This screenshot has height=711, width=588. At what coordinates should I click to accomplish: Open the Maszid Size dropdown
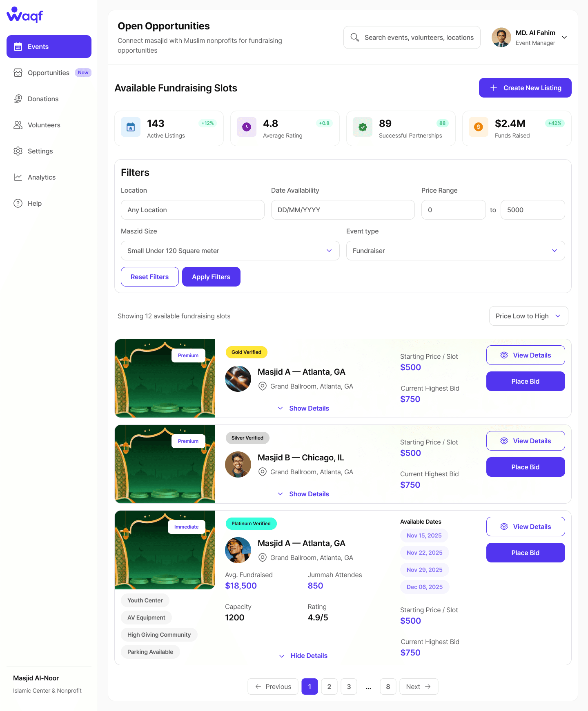click(230, 251)
